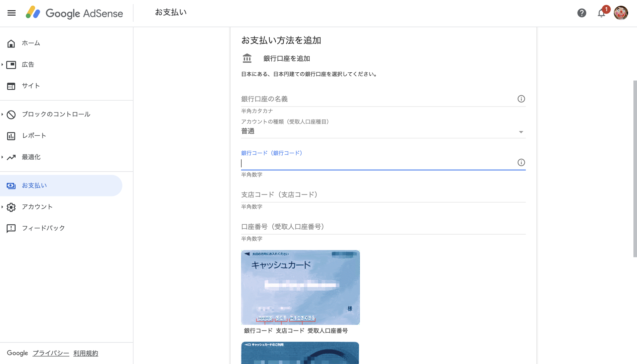Viewport: 637px width, 364px height.
Task: Open notifications bell with badge
Action: click(x=602, y=13)
